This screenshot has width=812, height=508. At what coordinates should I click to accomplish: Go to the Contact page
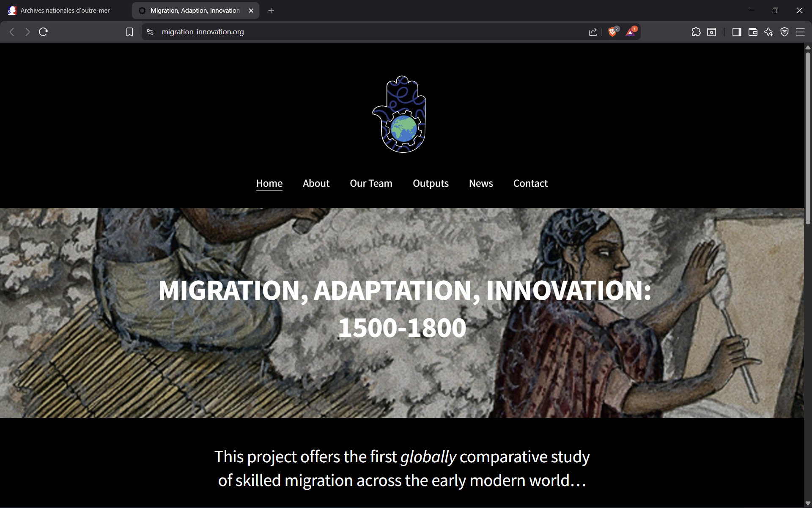530,183
